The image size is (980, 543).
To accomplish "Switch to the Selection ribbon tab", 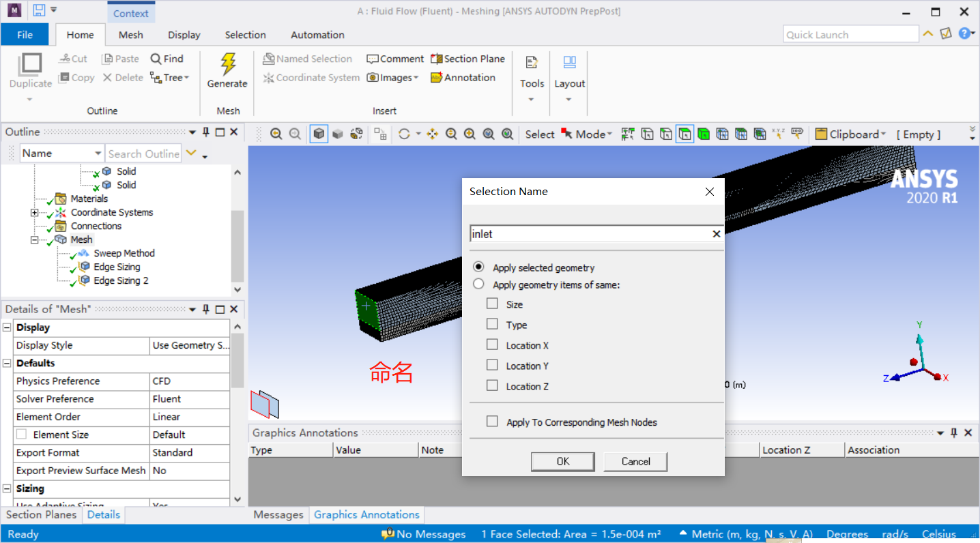I will (246, 35).
